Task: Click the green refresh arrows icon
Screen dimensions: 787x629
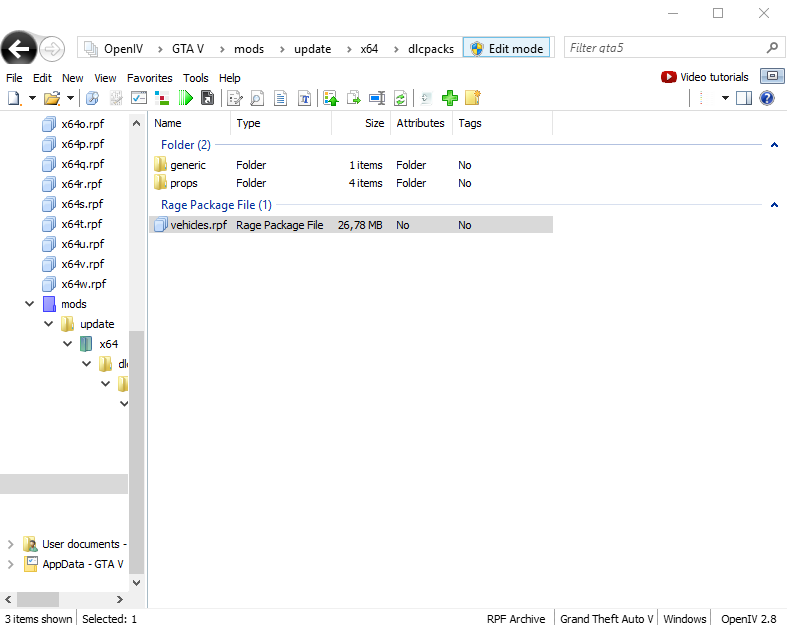Action: [400, 98]
